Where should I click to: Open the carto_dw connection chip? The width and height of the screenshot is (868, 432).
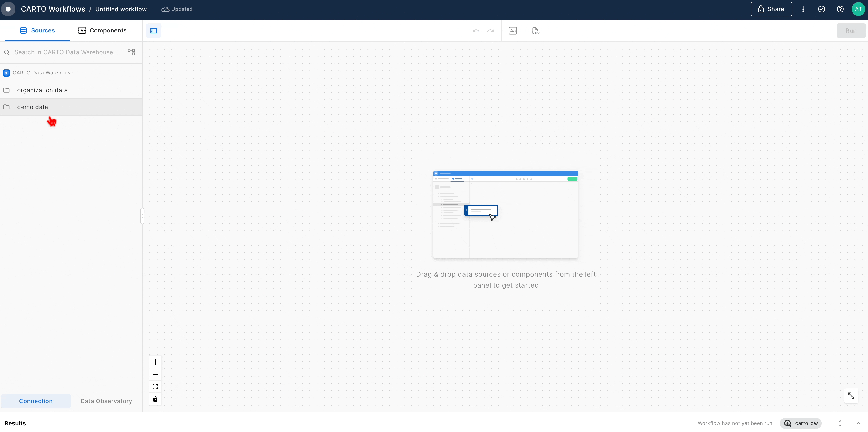[x=801, y=423]
